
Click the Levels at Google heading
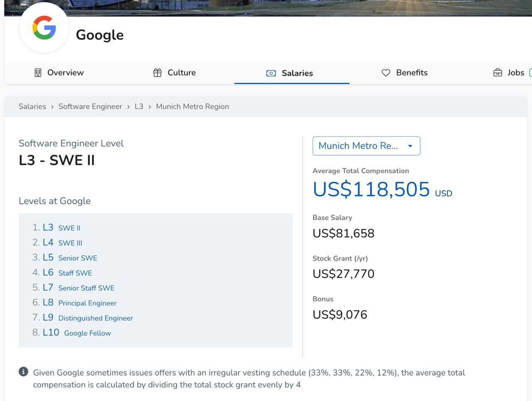[x=54, y=201]
